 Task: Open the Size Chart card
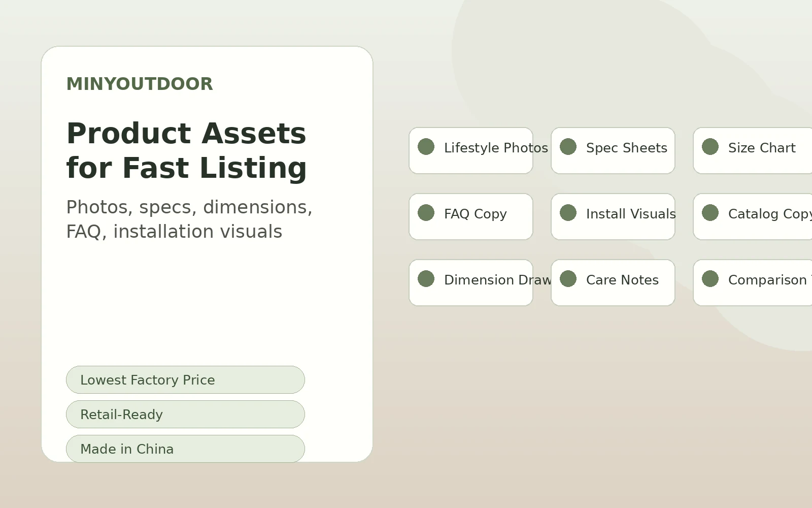(x=753, y=151)
